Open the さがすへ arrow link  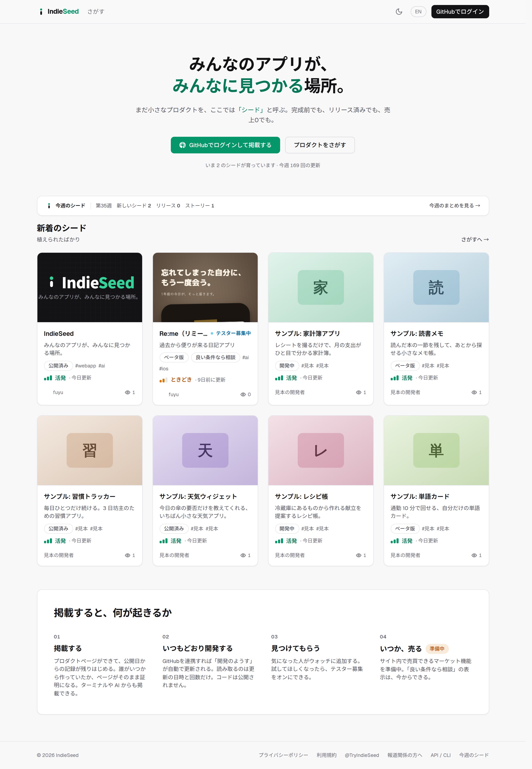(475, 239)
